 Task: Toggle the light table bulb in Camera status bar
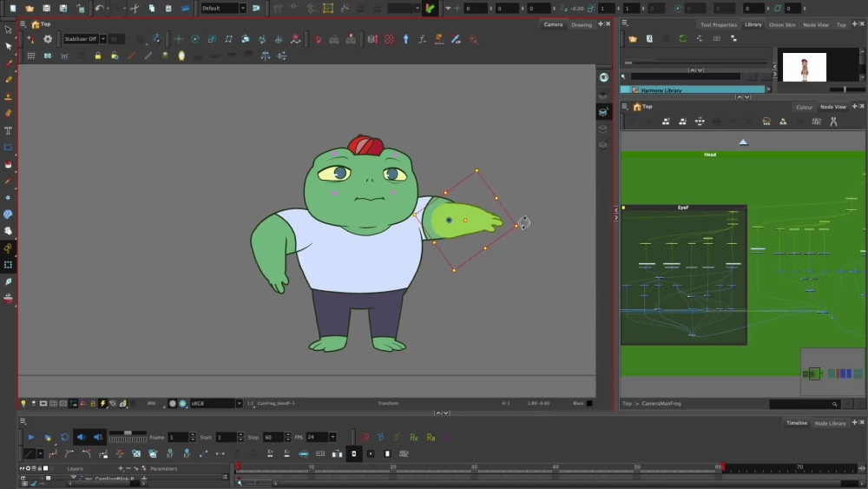(x=23, y=404)
